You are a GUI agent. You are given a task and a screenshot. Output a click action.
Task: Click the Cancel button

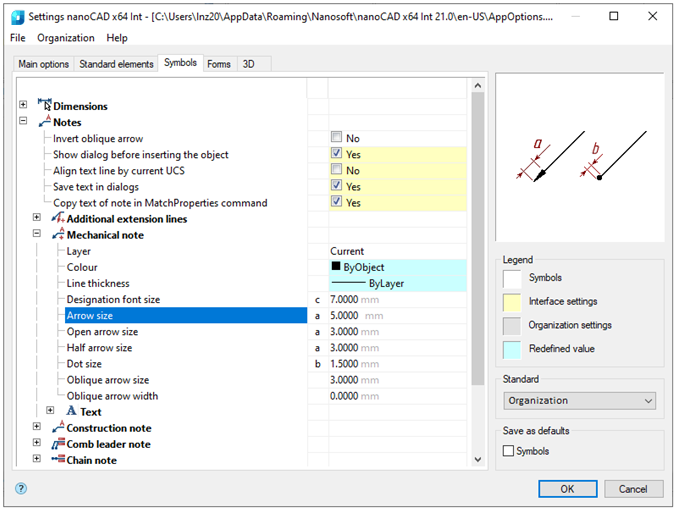pyautogui.click(x=633, y=489)
